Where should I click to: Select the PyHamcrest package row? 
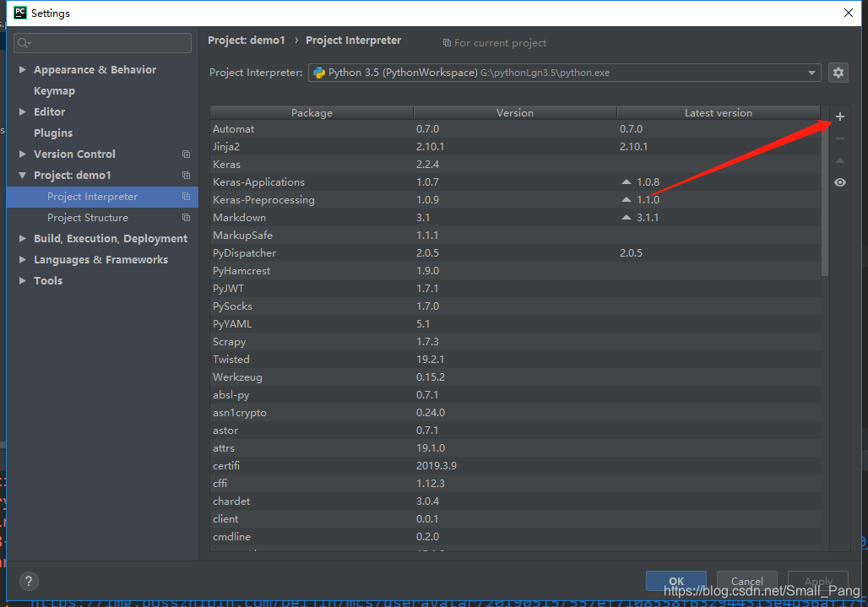coord(515,271)
